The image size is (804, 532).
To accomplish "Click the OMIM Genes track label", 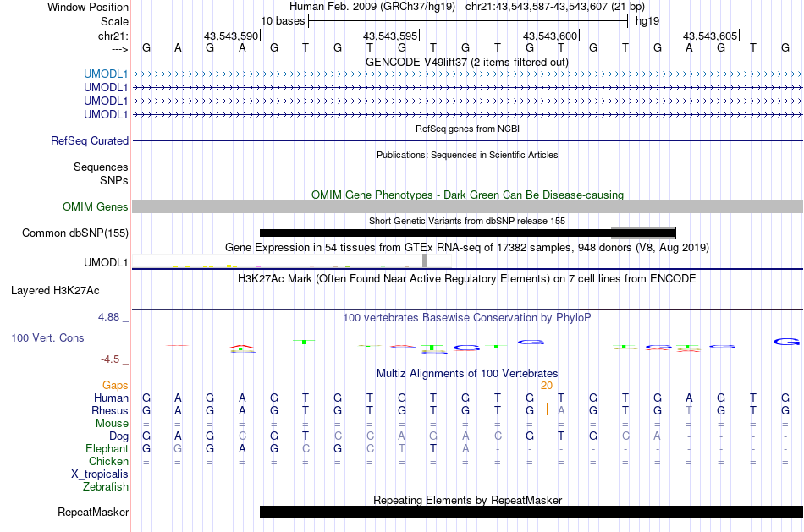I will pos(96,206).
